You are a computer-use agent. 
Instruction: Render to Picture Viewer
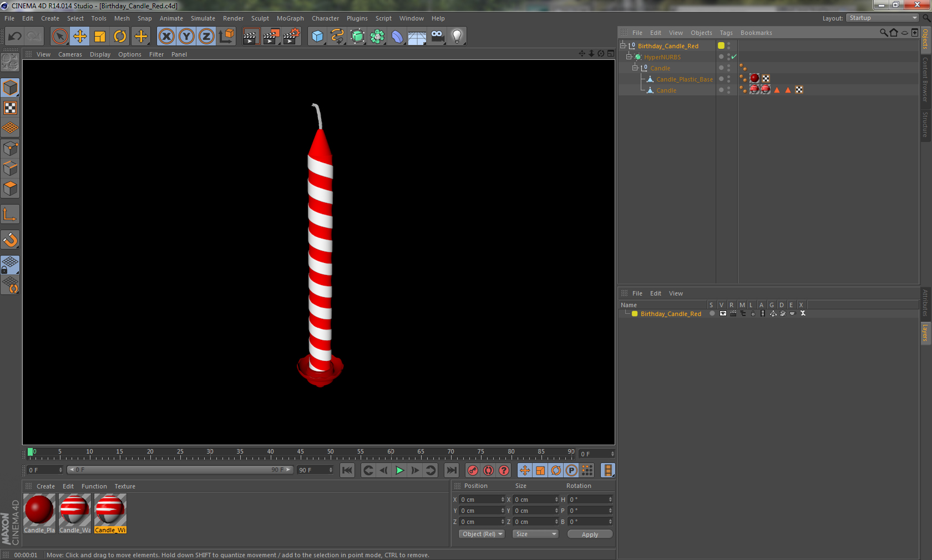coord(271,37)
